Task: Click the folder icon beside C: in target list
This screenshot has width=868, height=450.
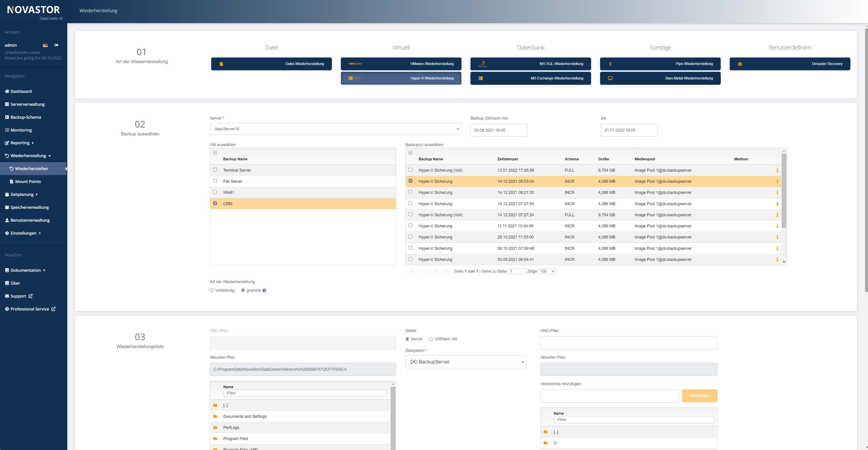Action: (x=546, y=443)
